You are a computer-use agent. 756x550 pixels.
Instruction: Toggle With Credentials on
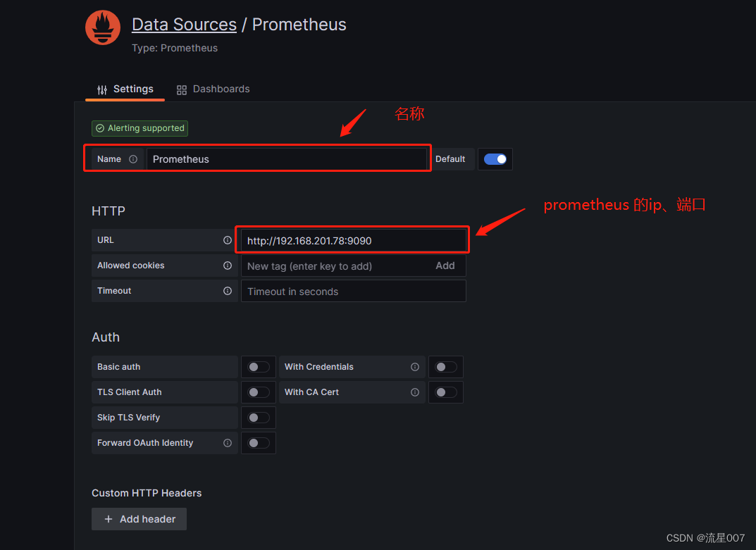pos(445,367)
